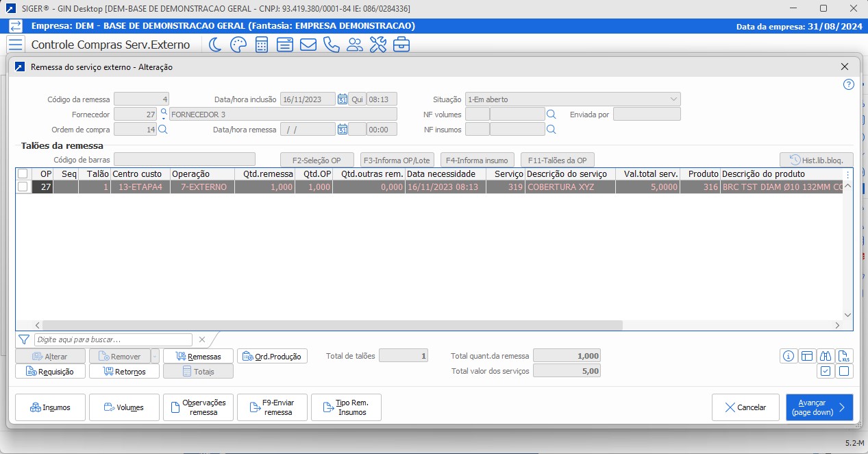Screen dimensions: 868x454
Task: Open the users group icon
Action: pyautogui.click(x=355, y=45)
